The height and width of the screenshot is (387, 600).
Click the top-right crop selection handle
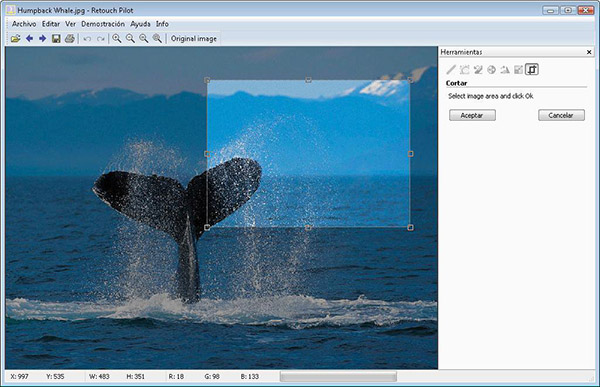point(410,80)
